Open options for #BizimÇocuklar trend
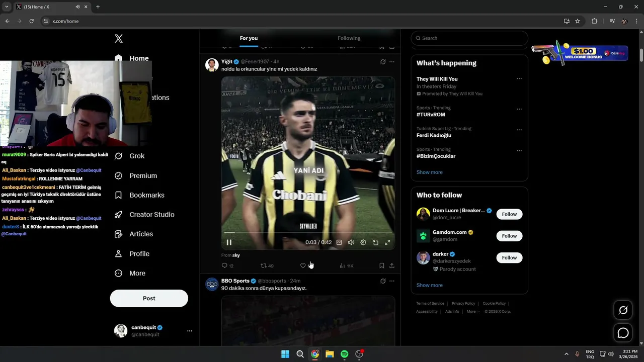The width and height of the screenshot is (644, 362). (x=519, y=151)
